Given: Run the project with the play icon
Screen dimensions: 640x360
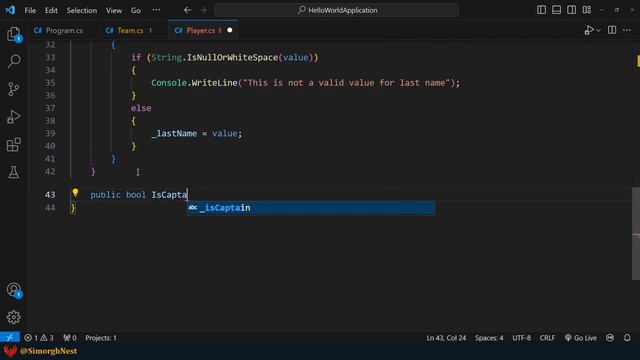Looking at the screenshot, I should tap(589, 30).
